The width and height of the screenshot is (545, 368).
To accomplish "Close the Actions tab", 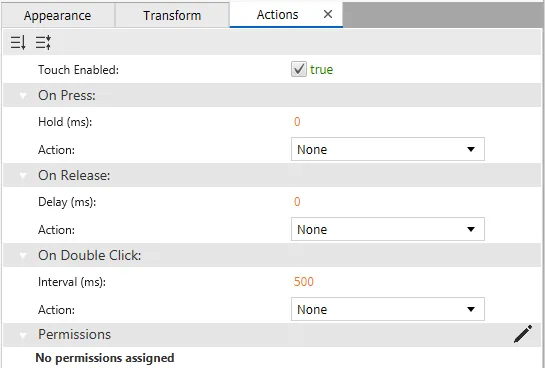I will pyautogui.click(x=328, y=14).
